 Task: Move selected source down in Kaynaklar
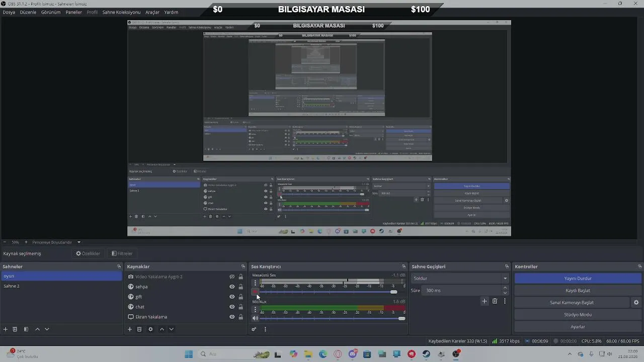click(x=171, y=329)
